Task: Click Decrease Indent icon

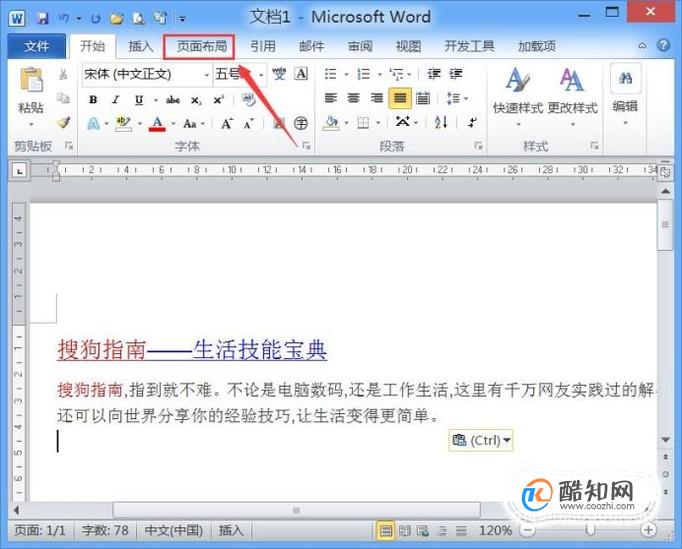Action: click(434, 74)
